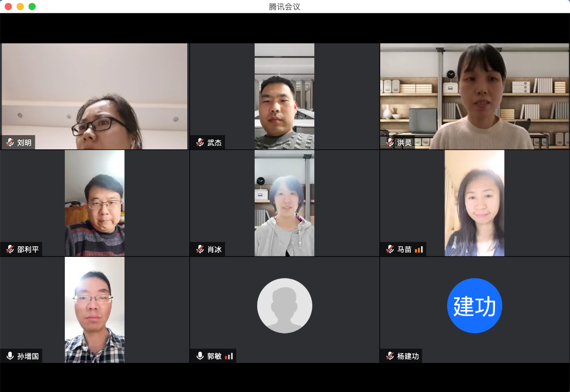
Task: Click 肖冰's muted microphone icon
Action: click(200, 249)
